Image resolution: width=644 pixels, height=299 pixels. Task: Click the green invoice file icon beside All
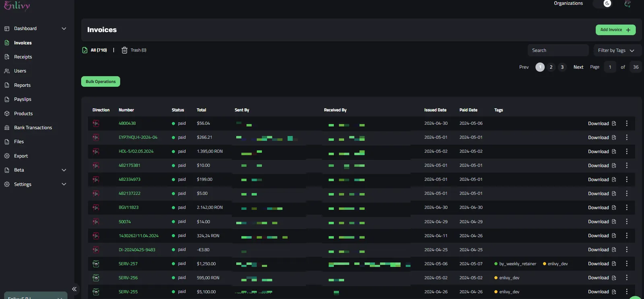(85, 50)
